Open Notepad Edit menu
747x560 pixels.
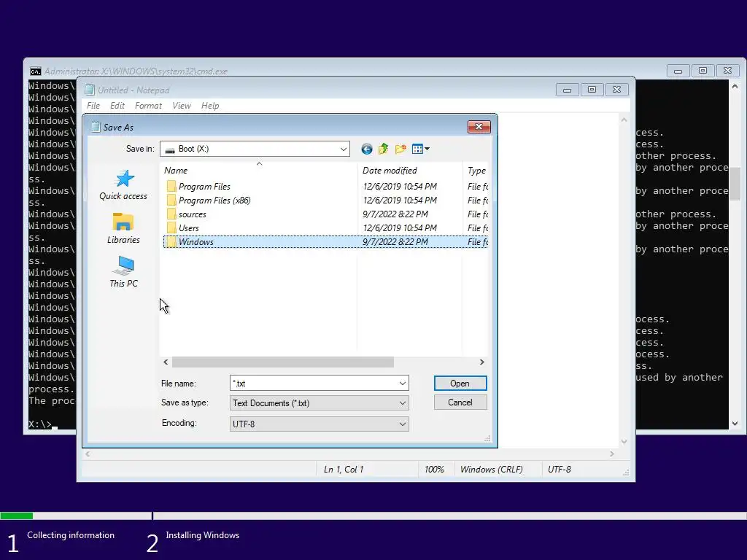tap(117, 106)
